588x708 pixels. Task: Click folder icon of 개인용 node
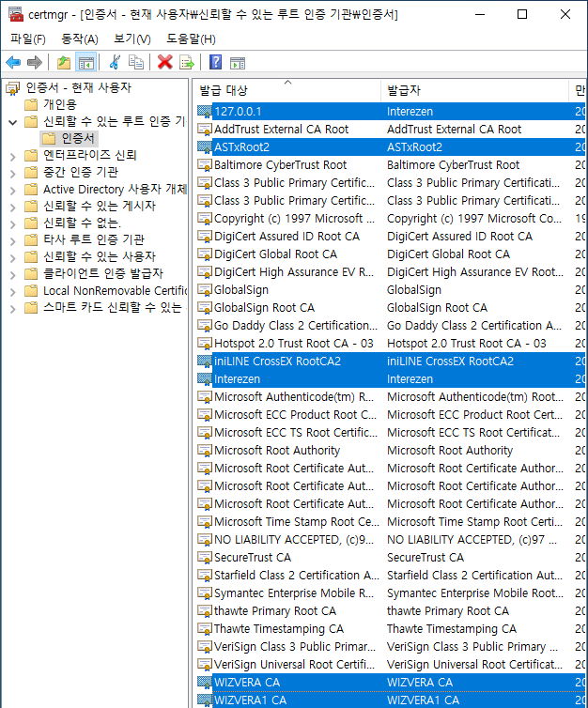pyautogui.click(x=31, y=105)
